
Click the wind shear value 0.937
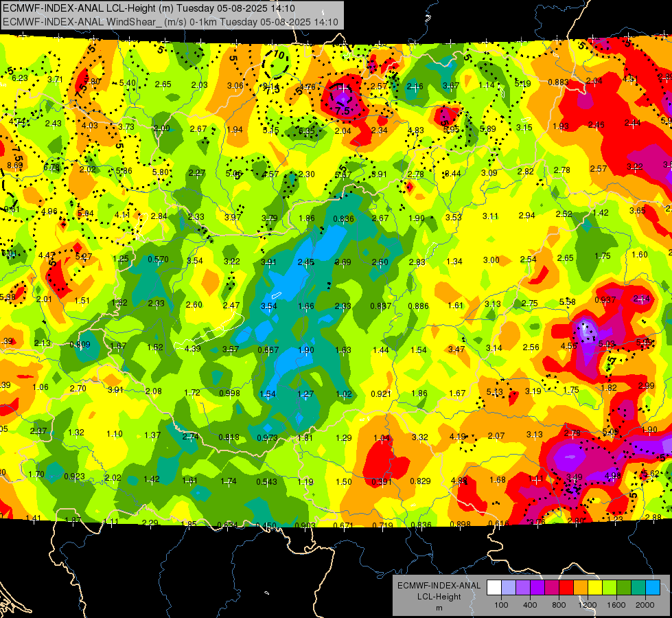[605, 300]
